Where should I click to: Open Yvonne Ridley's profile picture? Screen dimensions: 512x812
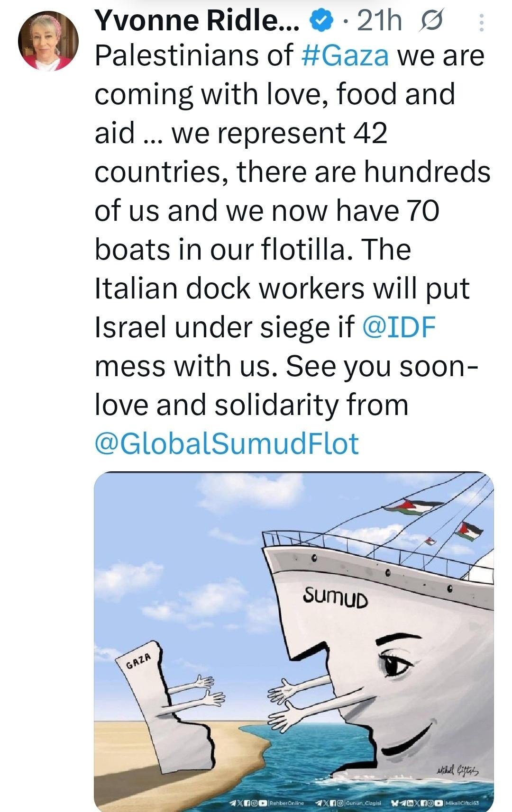(x=49, y=40)
